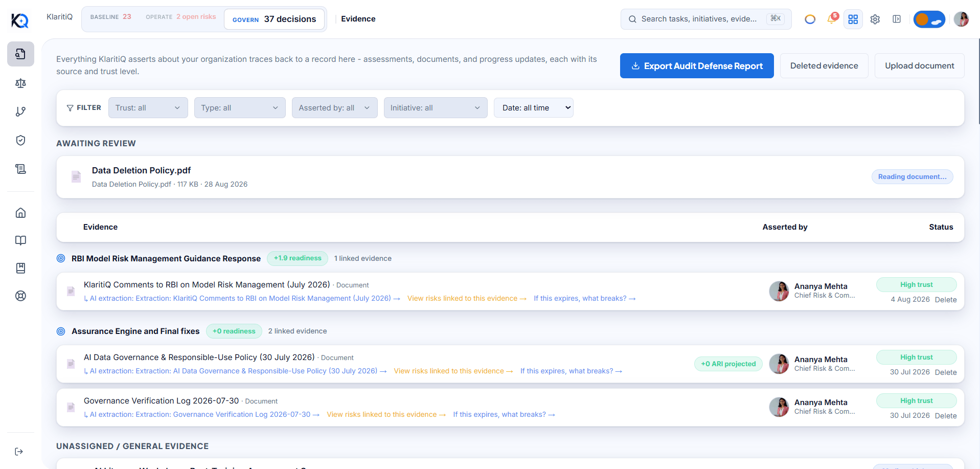The width and height of the screenshot is (980, 469).
Task: Click 'If this expires' link for Governance Verification Log
Action: pyautogui.click(x=504, y=414)
